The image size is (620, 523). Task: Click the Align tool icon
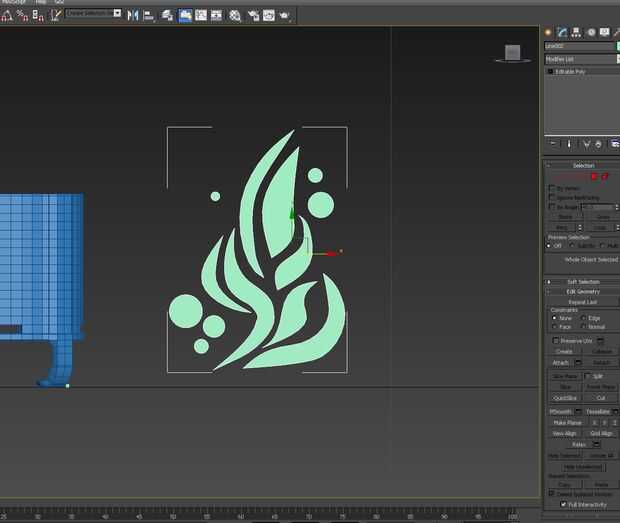(148, 15)
